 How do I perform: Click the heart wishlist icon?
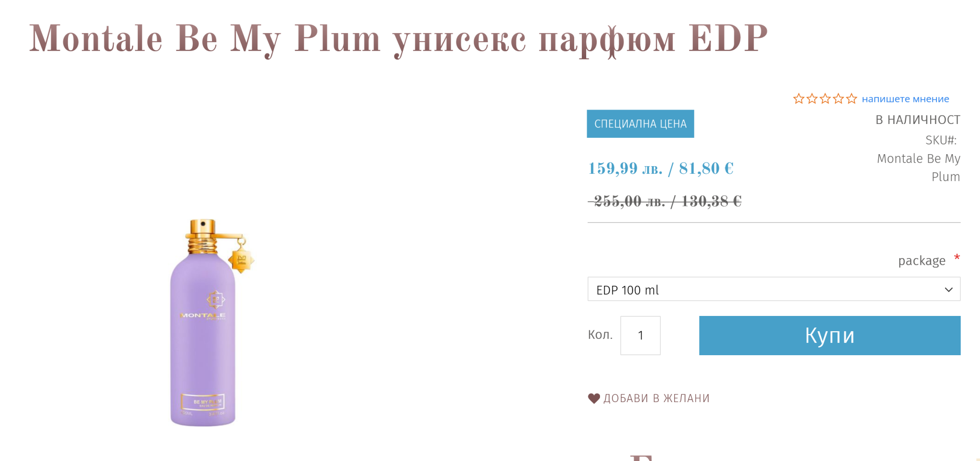tap(594, 398)
